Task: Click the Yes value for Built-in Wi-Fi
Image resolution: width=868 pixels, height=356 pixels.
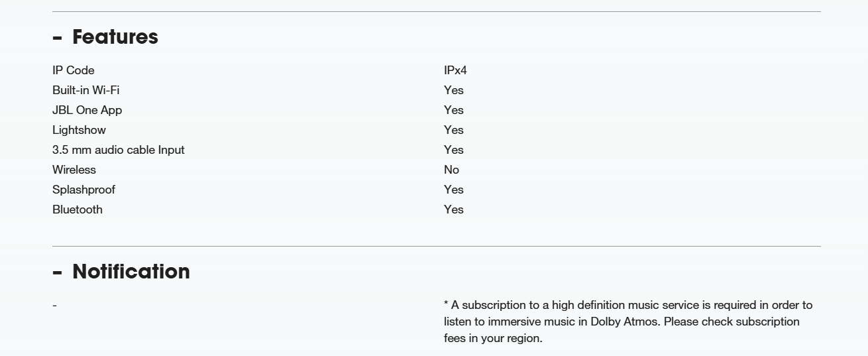Action: pos(454,90)
